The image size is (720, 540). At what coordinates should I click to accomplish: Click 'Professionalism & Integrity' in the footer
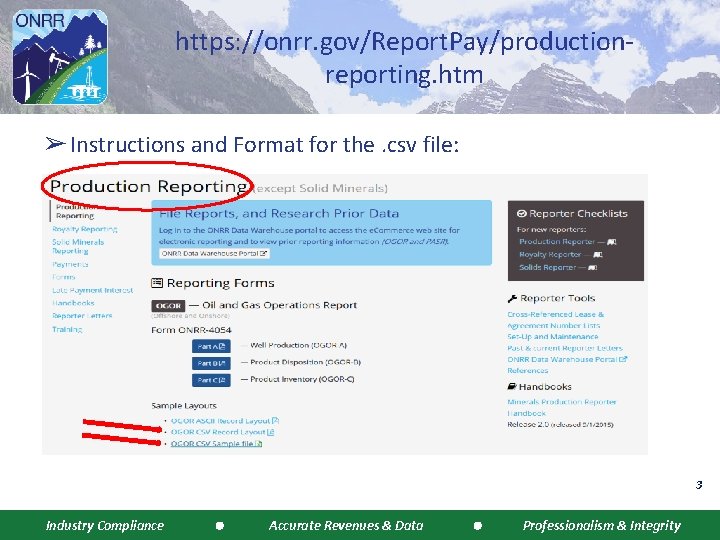click(602, 526)
